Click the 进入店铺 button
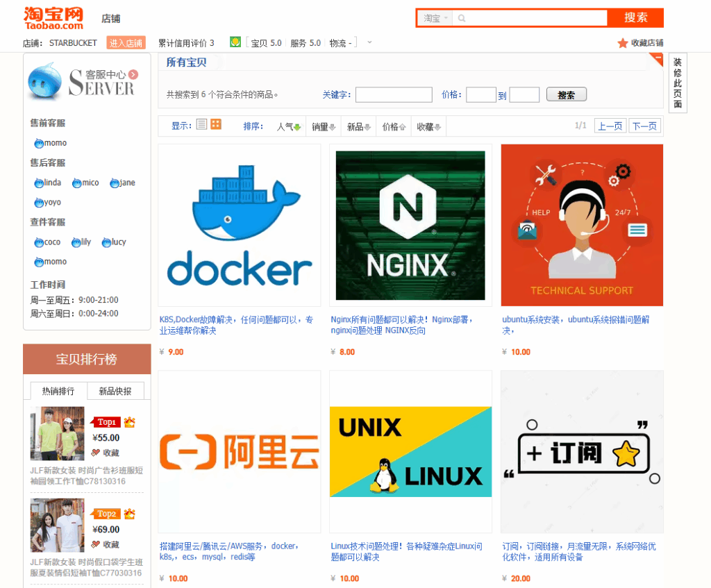This screenshot has height=588, width=711. tap(126, 42)
